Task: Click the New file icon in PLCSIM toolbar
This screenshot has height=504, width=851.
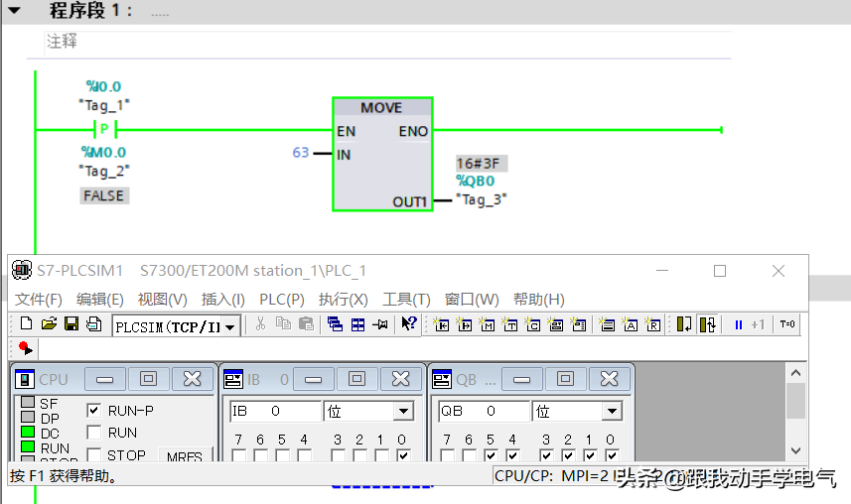Action: click(25, 324)
